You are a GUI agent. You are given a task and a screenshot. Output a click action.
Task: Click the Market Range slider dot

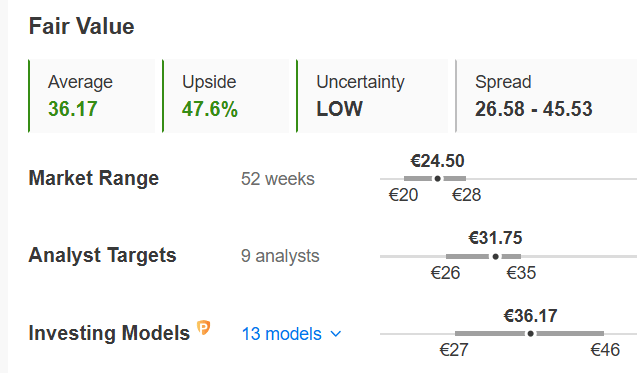coord(438,178)
